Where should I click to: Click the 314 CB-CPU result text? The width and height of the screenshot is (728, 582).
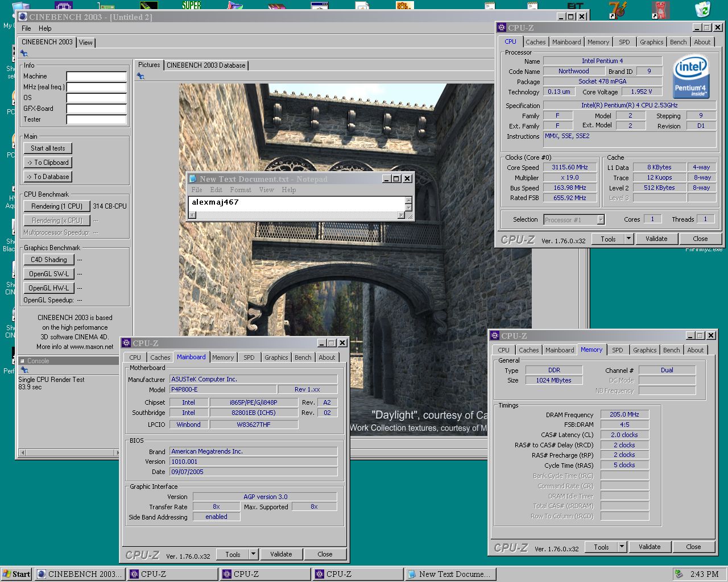tap(110, 206)
